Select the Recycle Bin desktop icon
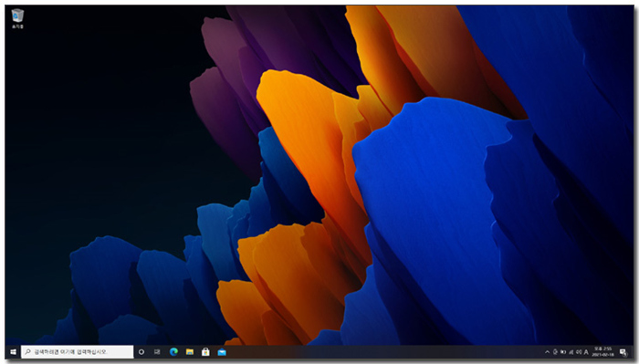639x364 pixels. pyautogui.click(x=17, y=18)
